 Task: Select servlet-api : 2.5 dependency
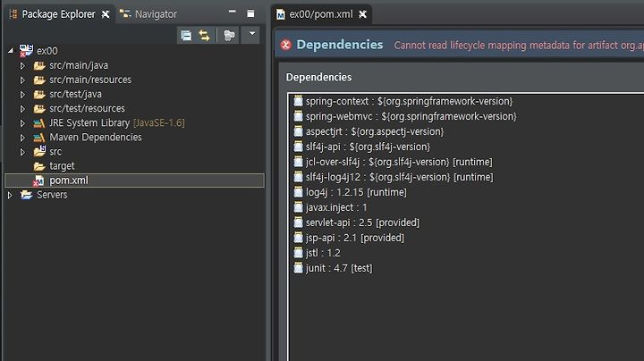pos(362,222)
